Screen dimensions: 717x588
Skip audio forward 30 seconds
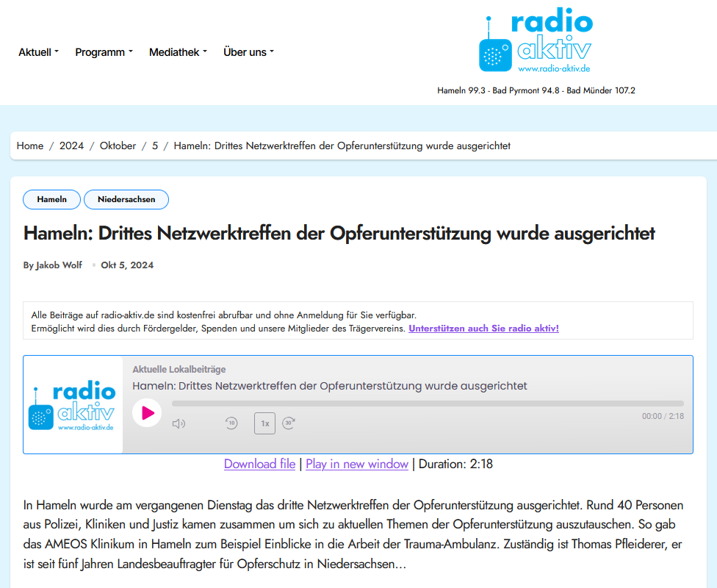coord(289,423)
